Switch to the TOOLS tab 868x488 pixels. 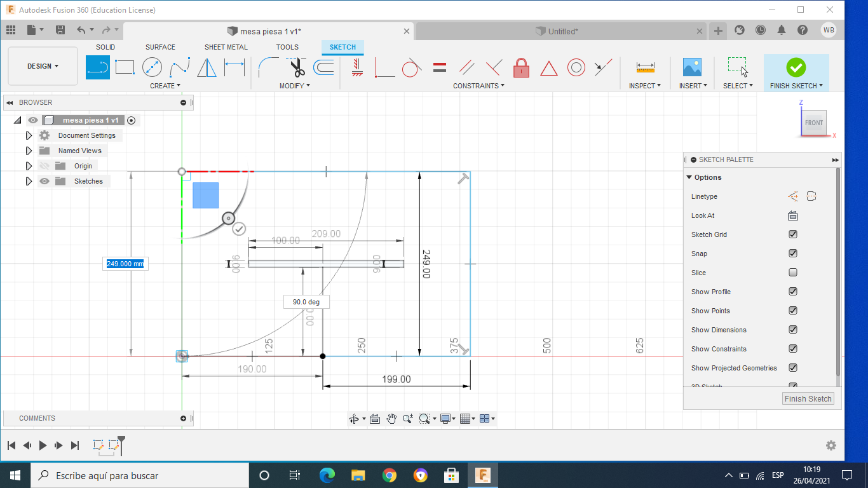pos(287,47)
